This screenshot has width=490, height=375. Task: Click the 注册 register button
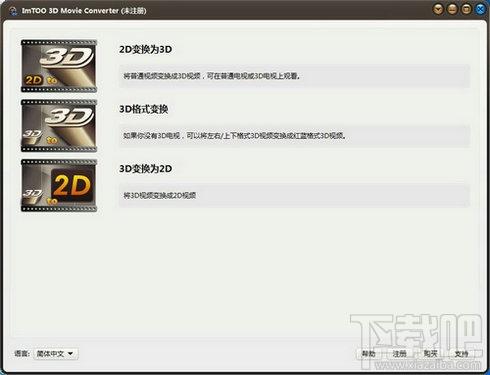(399, 354)
